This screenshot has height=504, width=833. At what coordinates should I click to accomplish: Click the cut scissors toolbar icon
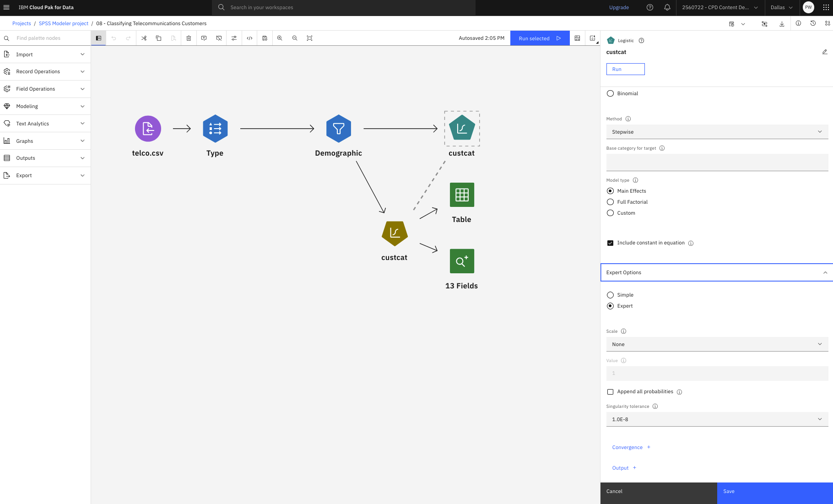(x=144, y=38)
